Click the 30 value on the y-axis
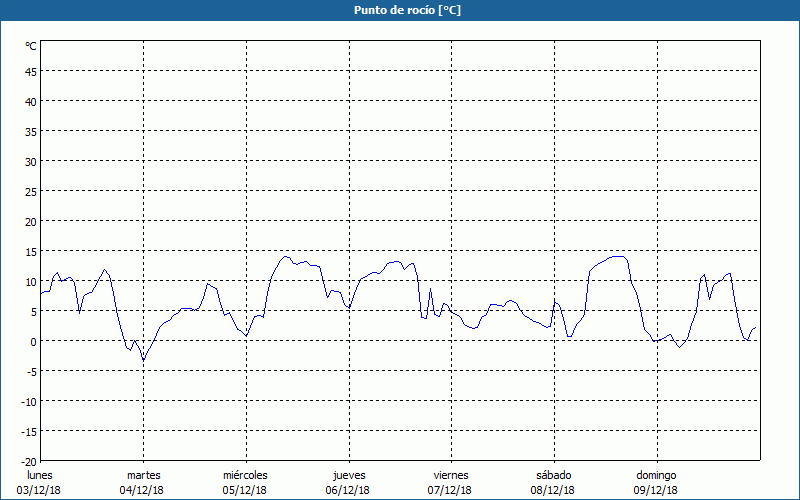This screenshot has height=500, width=800. tap(31, 161)
